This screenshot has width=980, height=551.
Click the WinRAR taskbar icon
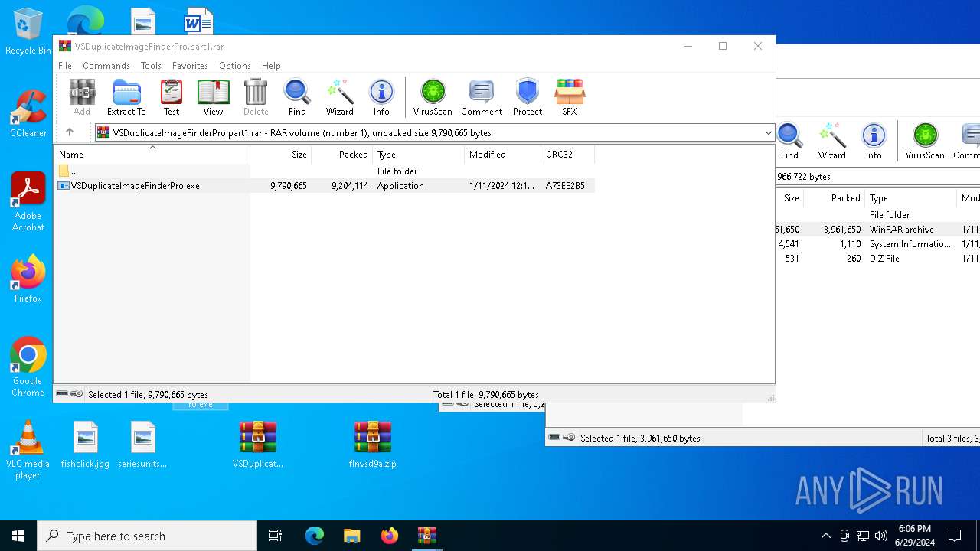pyautogui.click(x=426, y=536)
